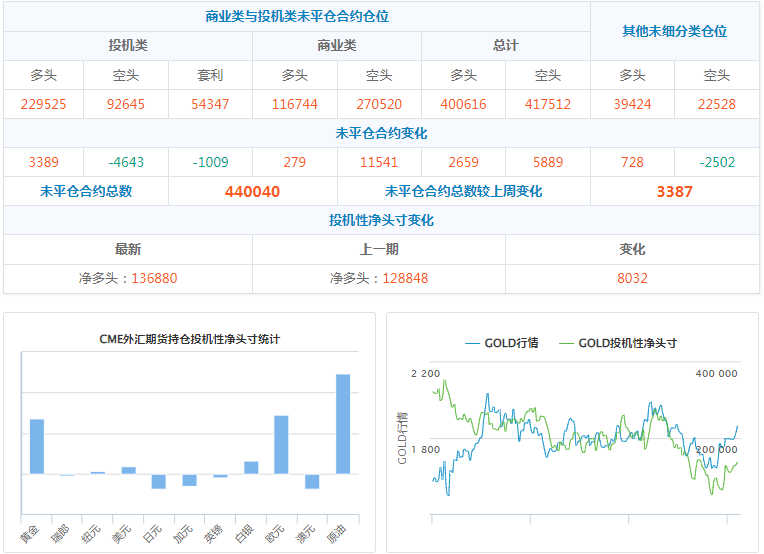The width and height of the screenshot is (764, 554).
Task: Click the 黄金 bar in the chart
Action: pos(37,446)
